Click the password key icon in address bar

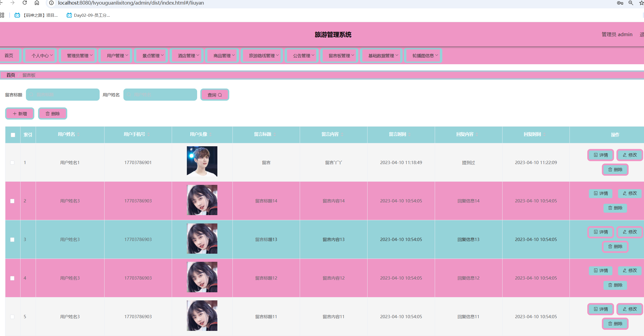coord(620,3)
